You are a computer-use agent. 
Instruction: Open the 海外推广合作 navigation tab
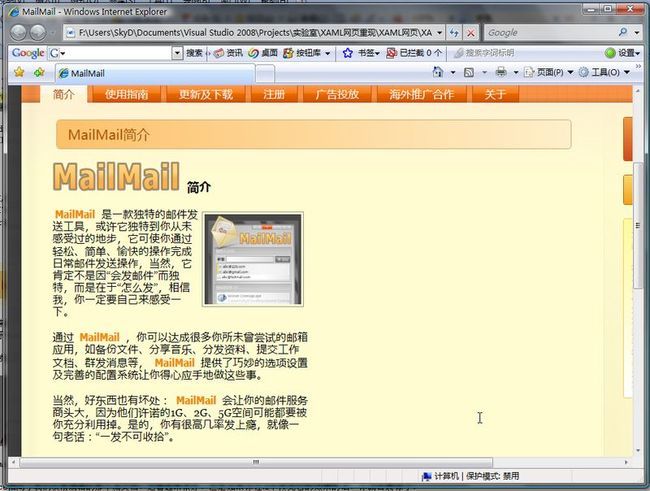[x=422, y=94]
